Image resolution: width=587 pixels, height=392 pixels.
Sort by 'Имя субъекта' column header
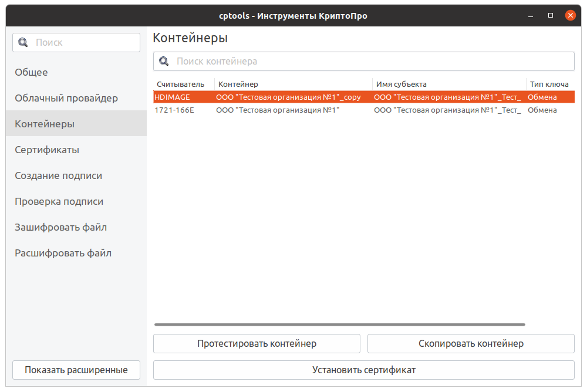[449, 85]
